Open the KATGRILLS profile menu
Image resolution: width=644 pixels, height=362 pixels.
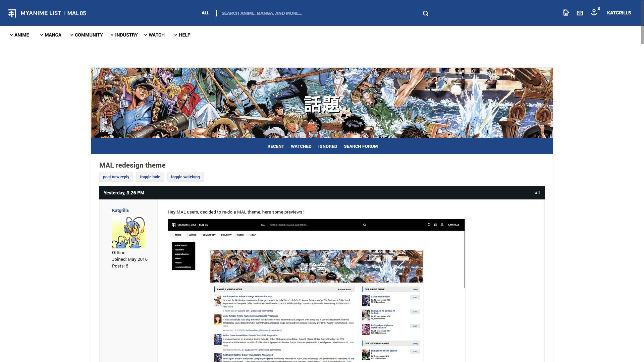click(619, 13)
